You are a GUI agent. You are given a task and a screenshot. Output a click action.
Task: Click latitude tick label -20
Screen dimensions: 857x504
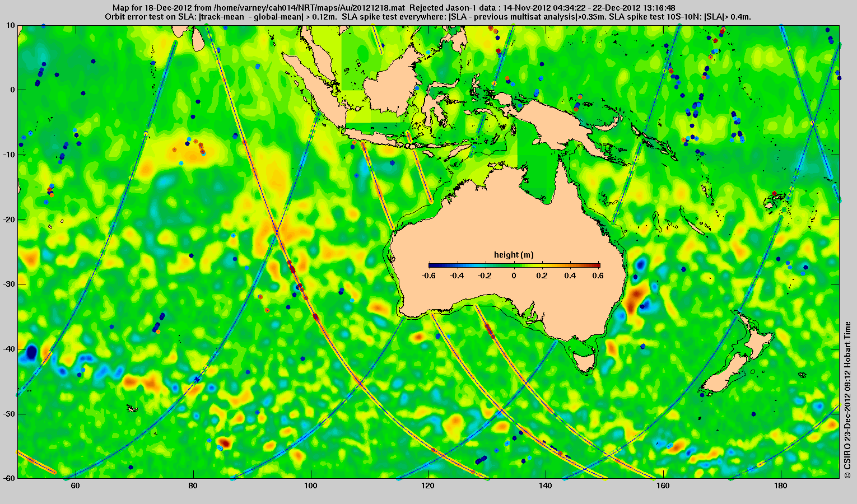10,220
